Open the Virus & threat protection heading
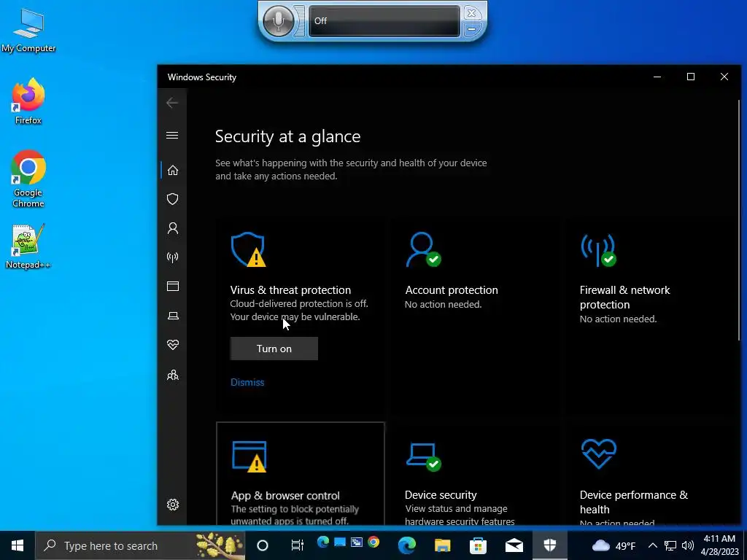Screen dimensions: 747x560 pyautogui.click(x=290, y=290)
